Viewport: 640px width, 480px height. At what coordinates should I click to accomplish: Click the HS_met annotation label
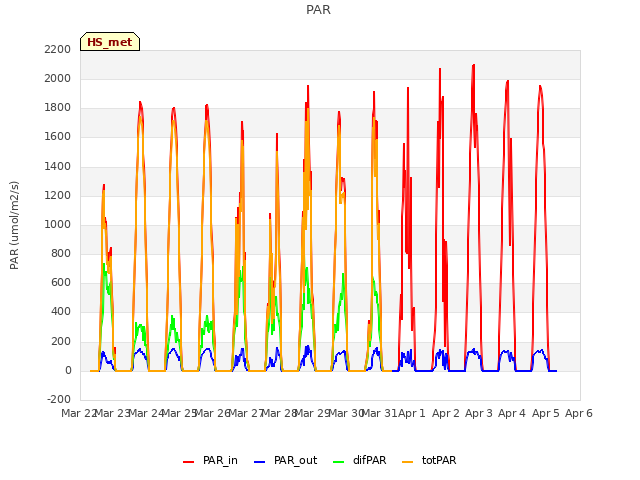pyautogui.click(x=110, y=42)
